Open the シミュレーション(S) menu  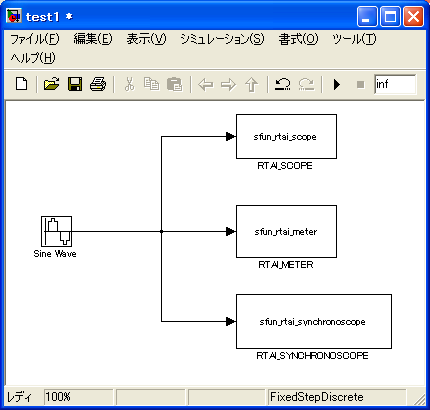(x=222, y=39)
